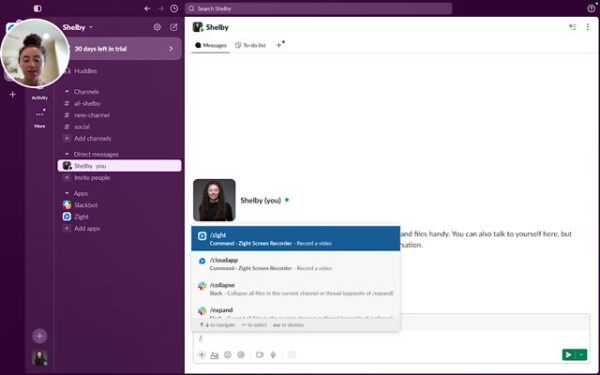Collapse the Direct messages section

tap(67, 154)
